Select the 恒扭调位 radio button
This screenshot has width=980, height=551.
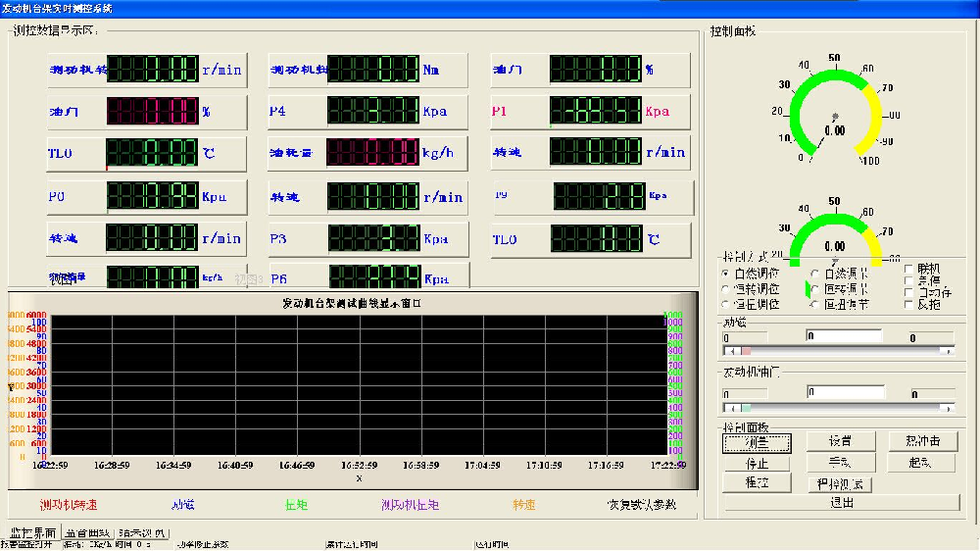[725, 305]
